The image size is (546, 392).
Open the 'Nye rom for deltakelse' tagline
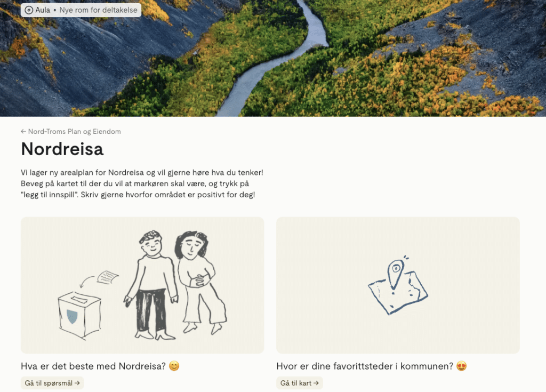coord(98,10)
